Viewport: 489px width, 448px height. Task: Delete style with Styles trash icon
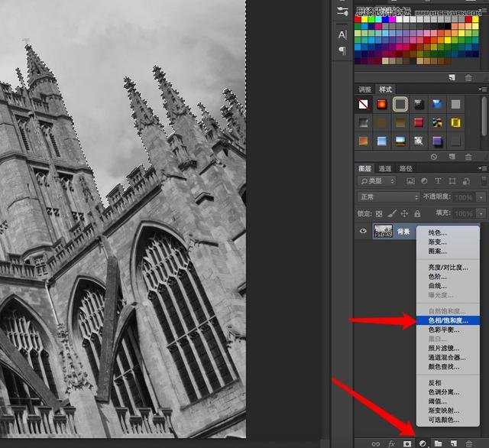(x=468, y=157)
